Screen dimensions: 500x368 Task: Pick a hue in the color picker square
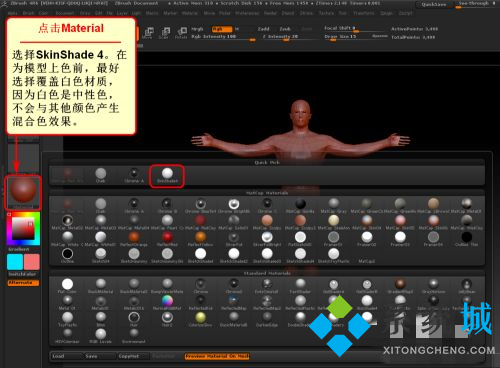(x=23, y=229)
